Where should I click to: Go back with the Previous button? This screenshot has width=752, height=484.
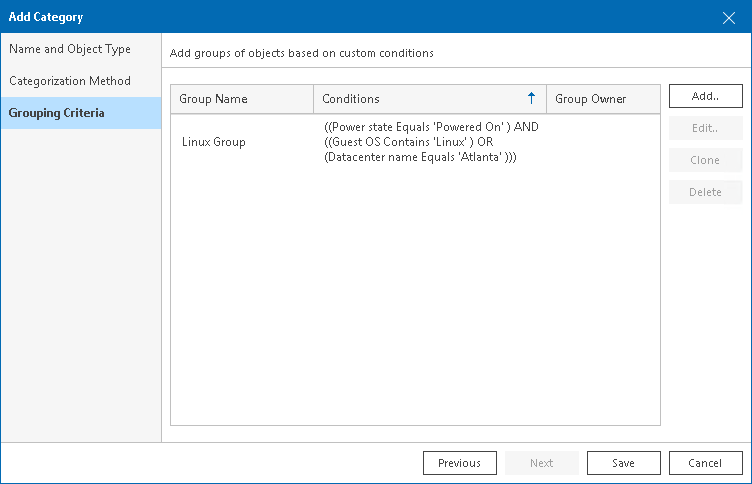coord(460,463)
